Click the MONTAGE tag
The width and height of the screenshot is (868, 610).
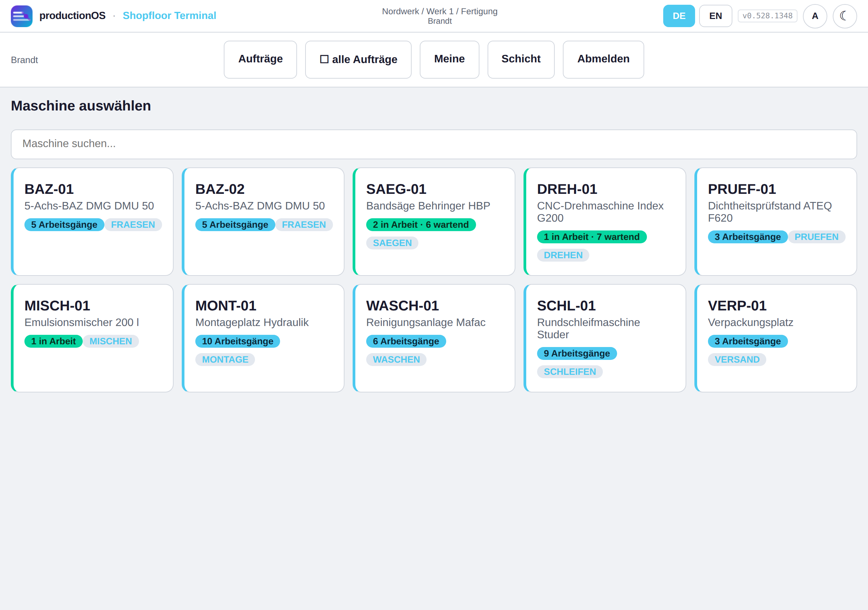pyautogui.click(x=225, y=359)
